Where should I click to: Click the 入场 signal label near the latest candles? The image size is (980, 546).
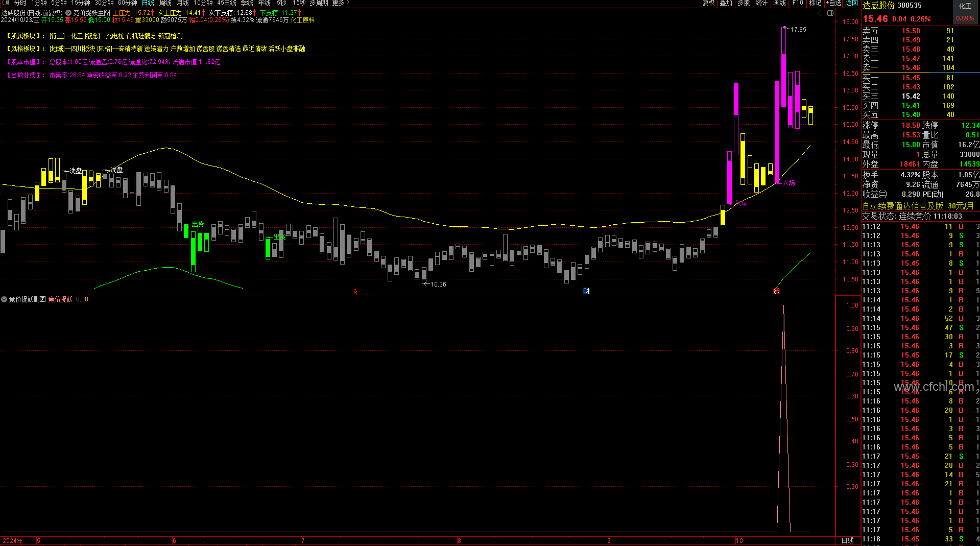[788, 183]
